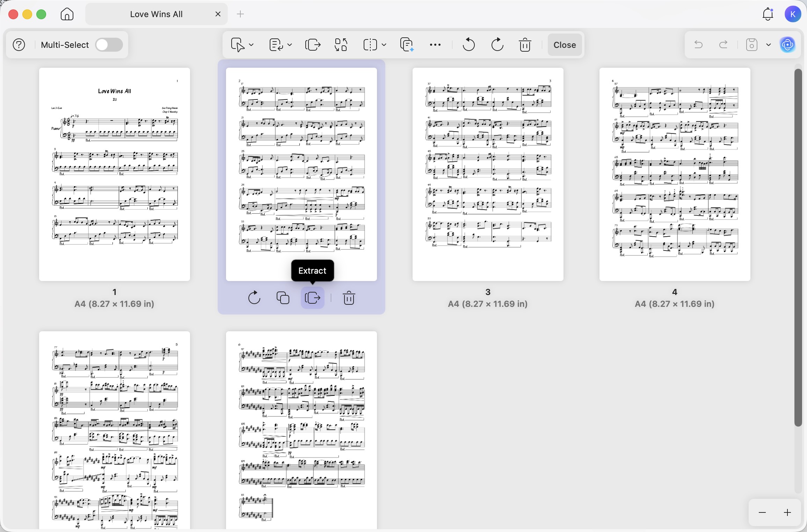Add a new tab with plus button
The width and height of the screenshot is (807, 532).
pos(240,14)
